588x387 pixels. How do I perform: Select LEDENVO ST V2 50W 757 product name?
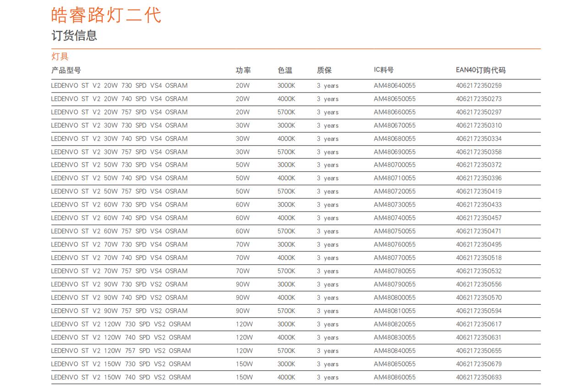(119, 191)
